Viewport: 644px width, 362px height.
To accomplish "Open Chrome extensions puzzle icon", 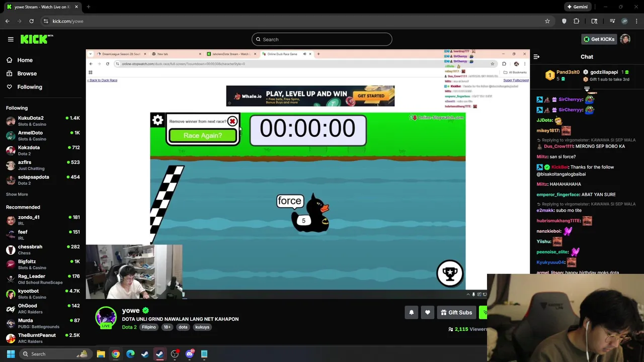I will click(577, 21).
